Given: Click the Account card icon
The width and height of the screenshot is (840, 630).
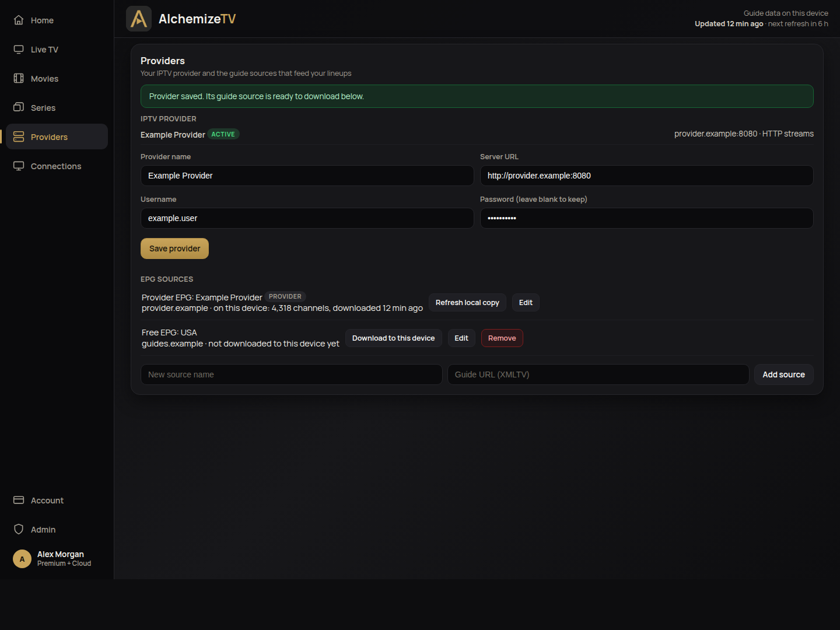Looking at the screenshot, I should click(19, 501).
